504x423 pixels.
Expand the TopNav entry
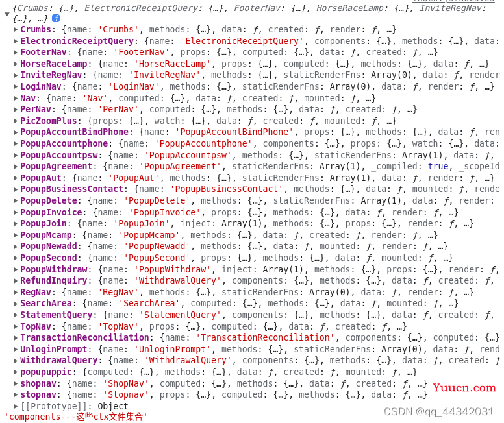(16, 327)
